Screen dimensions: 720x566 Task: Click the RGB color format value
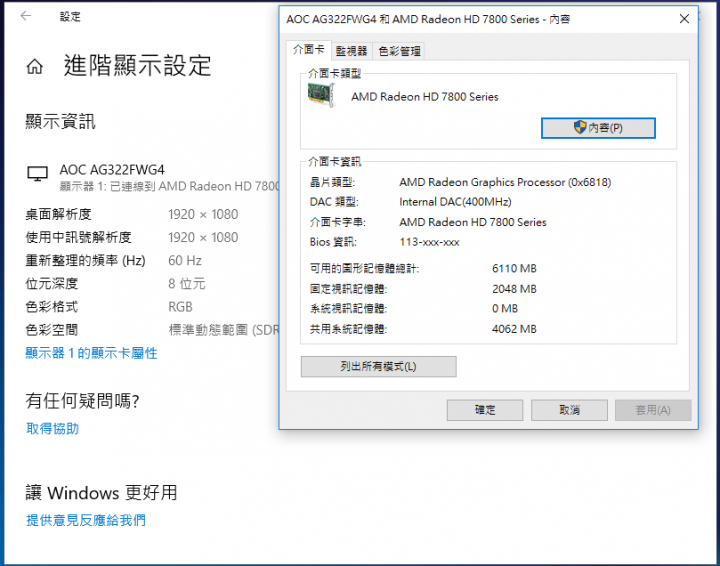[180, 307]
